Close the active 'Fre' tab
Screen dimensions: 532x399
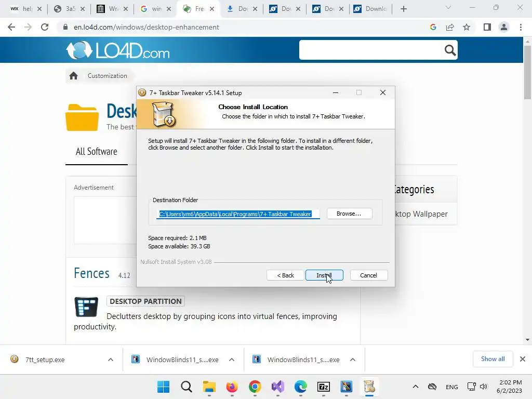212,9
